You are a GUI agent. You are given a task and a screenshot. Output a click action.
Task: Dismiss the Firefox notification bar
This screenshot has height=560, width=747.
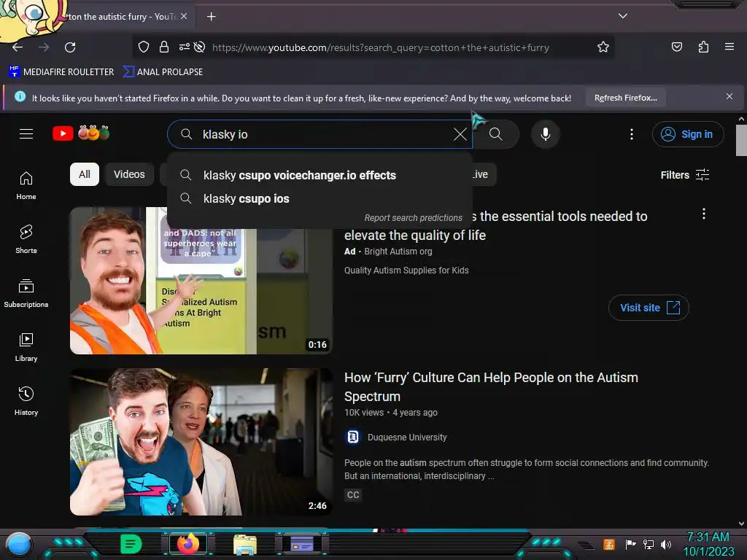pyautogui.click(x=729, y=96)
